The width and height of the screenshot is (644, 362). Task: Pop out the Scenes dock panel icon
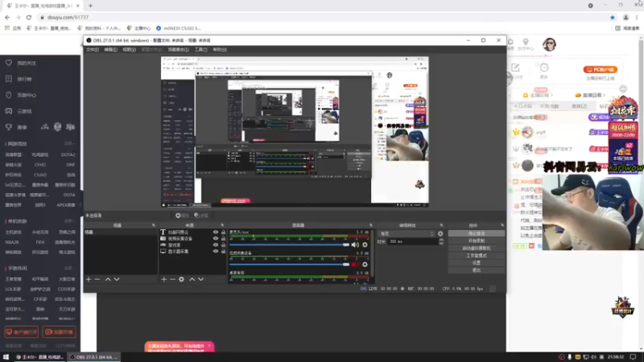coord(154,225)
